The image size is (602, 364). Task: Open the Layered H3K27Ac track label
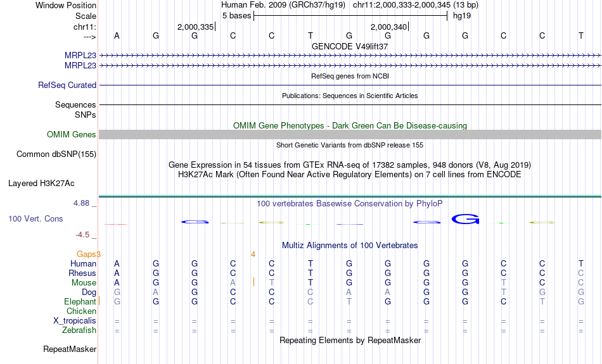[41, 184]
